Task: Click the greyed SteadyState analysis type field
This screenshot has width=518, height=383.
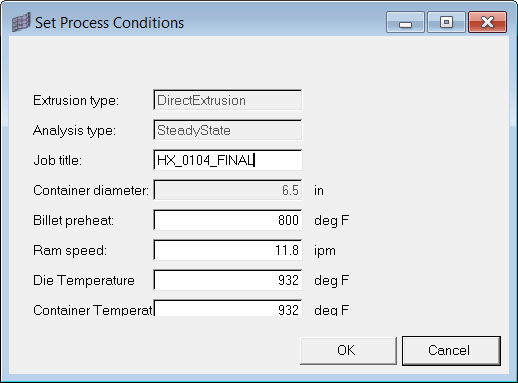Action: [228, 130]
